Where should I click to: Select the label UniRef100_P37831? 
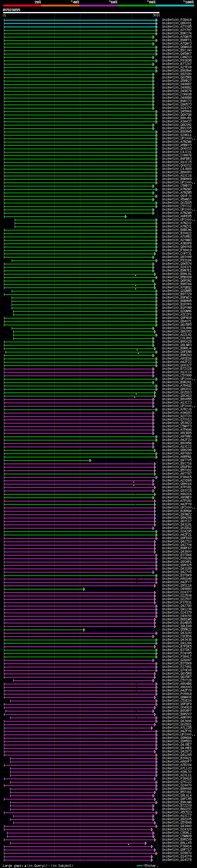click(x=177, y=603)
